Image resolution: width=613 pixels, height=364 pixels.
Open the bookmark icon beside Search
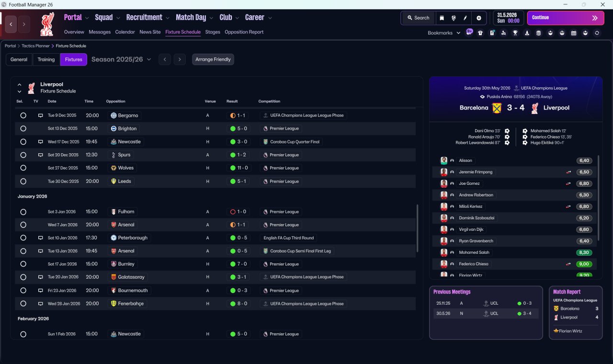pos(442,18)
